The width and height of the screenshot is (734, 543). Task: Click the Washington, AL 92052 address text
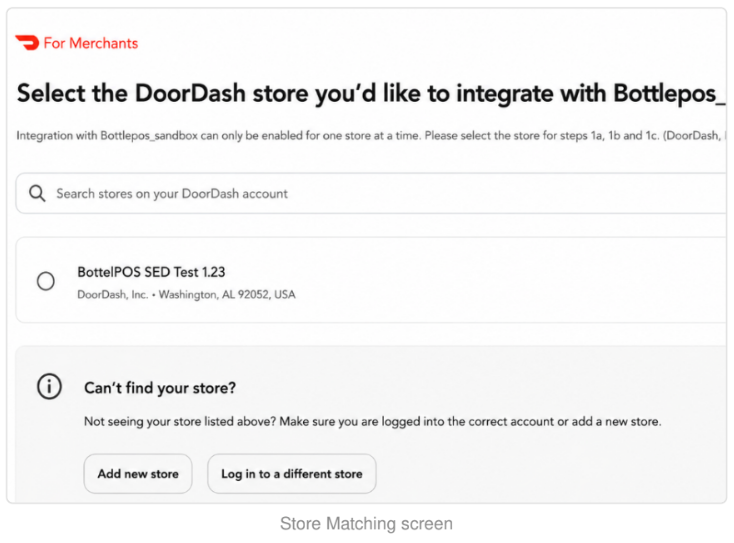click(227, 294)
